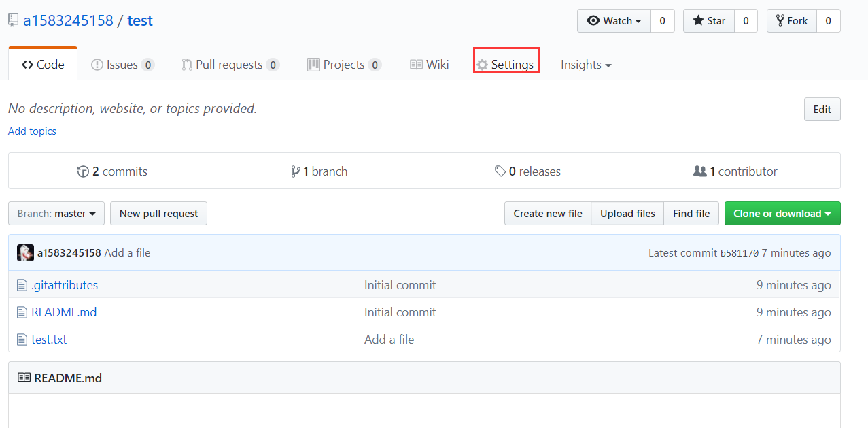Click the file icon beside test.txt

22,340
